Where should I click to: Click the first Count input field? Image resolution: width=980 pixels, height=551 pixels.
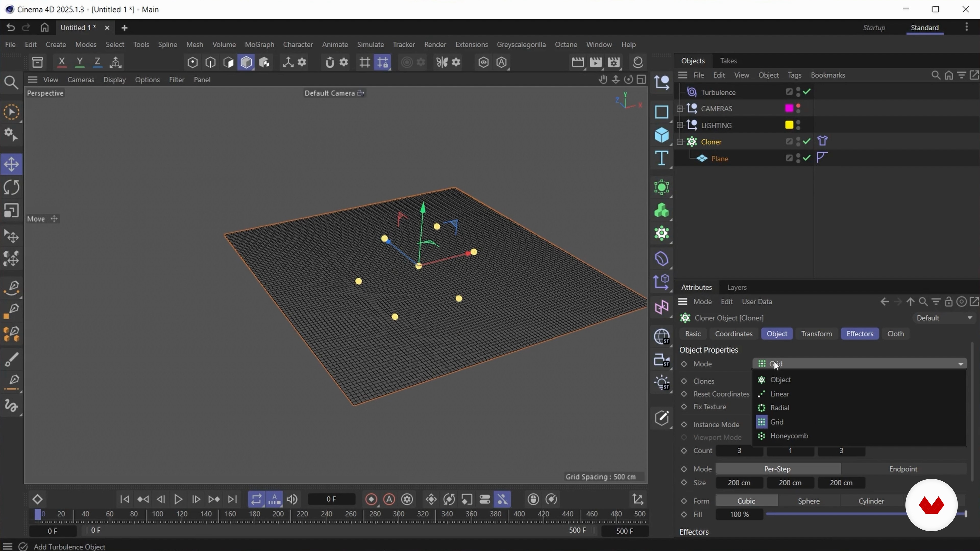[739, 450]
